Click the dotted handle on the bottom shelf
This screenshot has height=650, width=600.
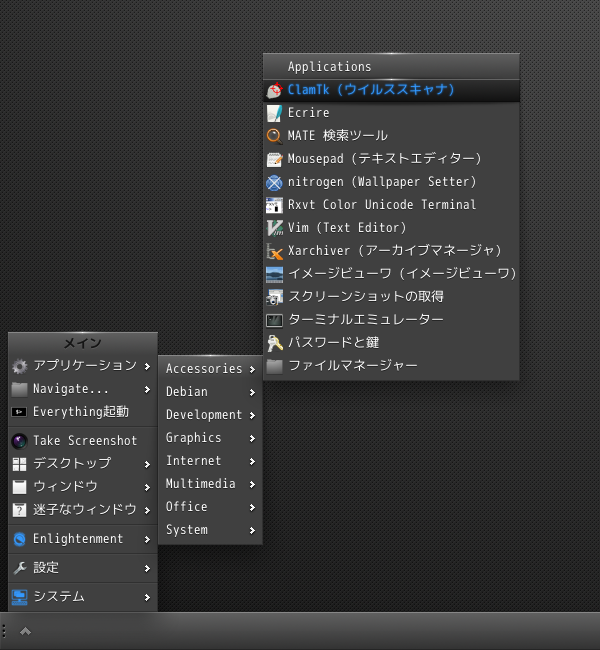click(x=4, y=631)
